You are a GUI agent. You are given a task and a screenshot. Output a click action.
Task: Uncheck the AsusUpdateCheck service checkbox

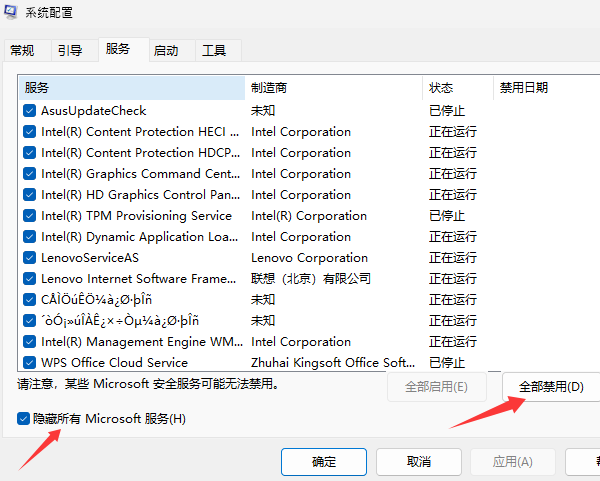point(29,111)
